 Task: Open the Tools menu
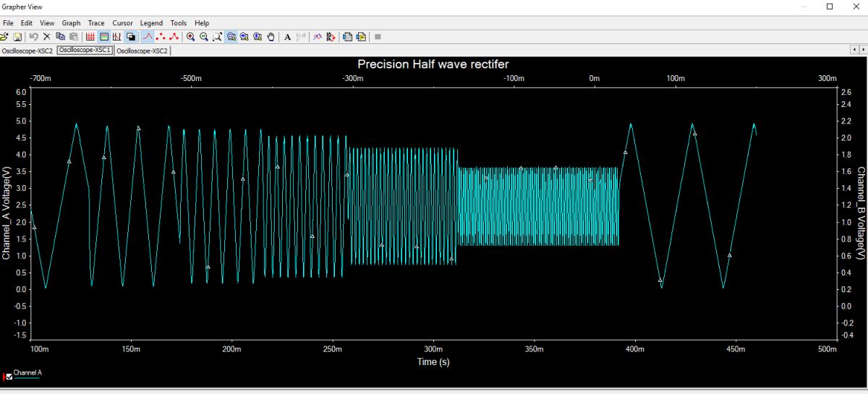point(179,23)
